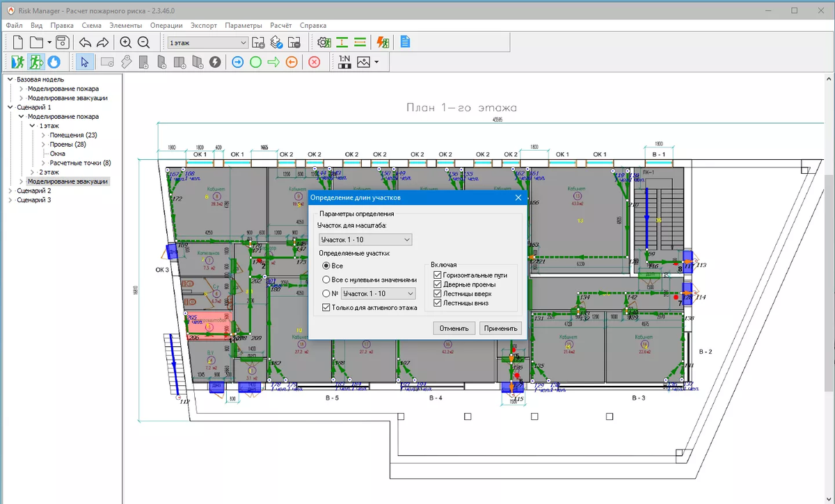Open the 'Операции' menu

coord(166,25)
